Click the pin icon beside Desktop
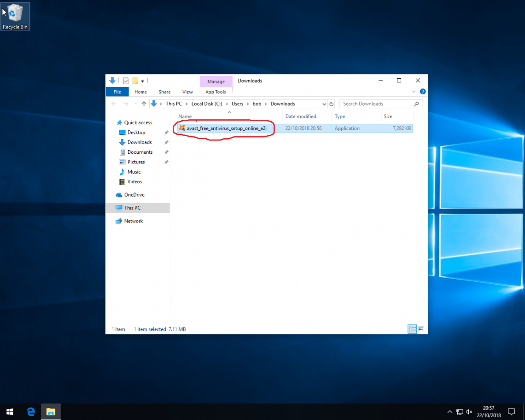 pyautogui.click(x=166, y=133)
